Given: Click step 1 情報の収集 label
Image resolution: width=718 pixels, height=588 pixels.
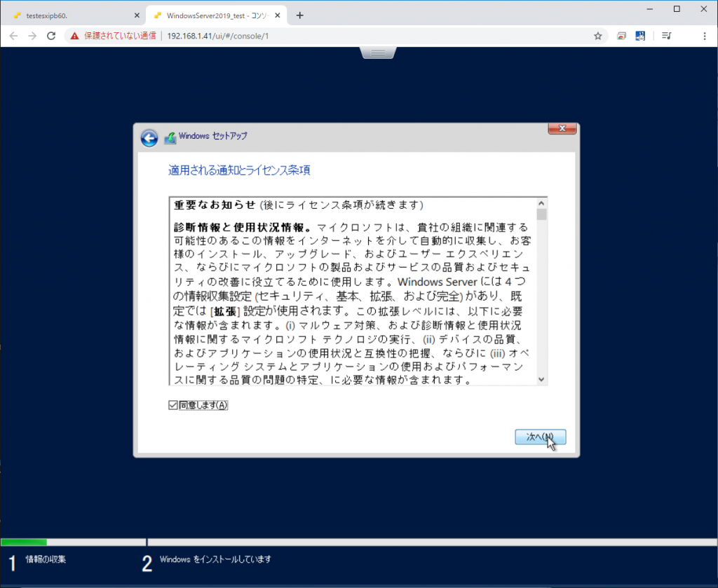Looking at the screenshot, I should [x=46, y=559].
